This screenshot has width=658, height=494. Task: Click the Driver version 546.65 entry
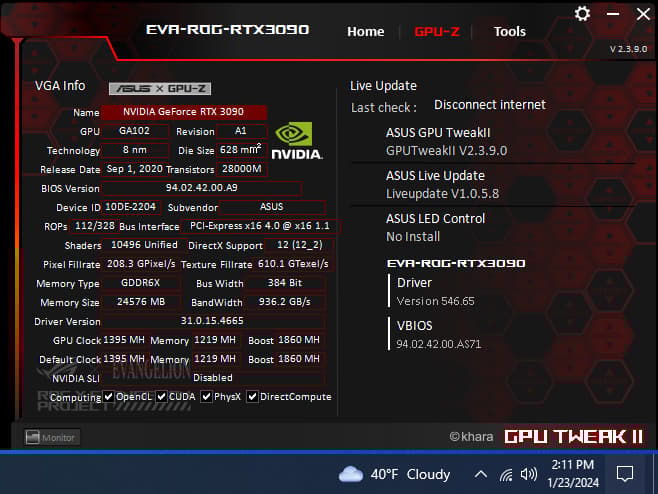pyautogui.click(x=436, y=291)
